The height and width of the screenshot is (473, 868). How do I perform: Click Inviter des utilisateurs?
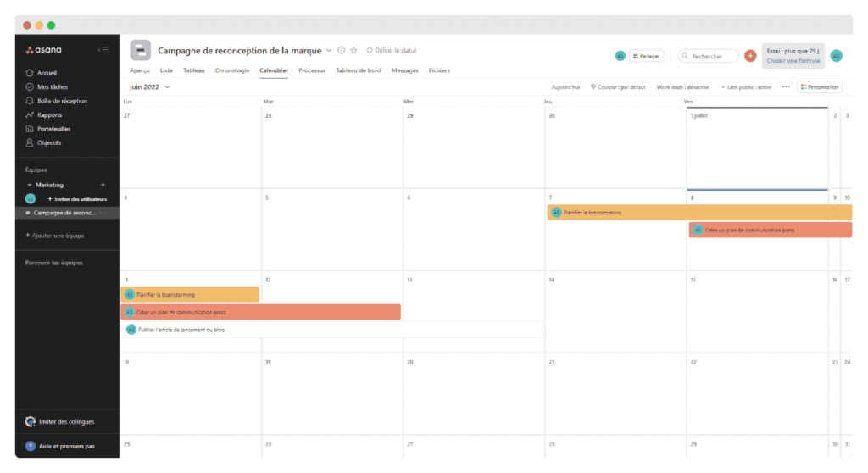coord(77,199)
